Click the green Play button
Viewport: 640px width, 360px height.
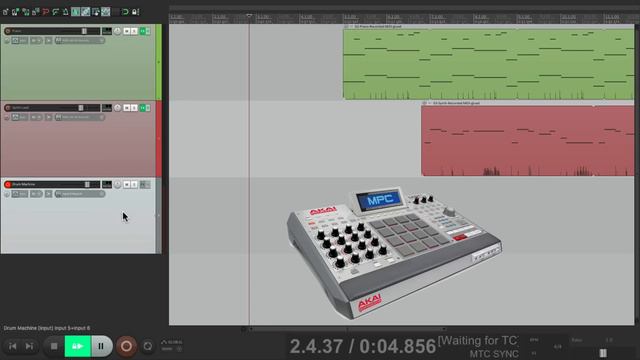(x=78, y=346)
